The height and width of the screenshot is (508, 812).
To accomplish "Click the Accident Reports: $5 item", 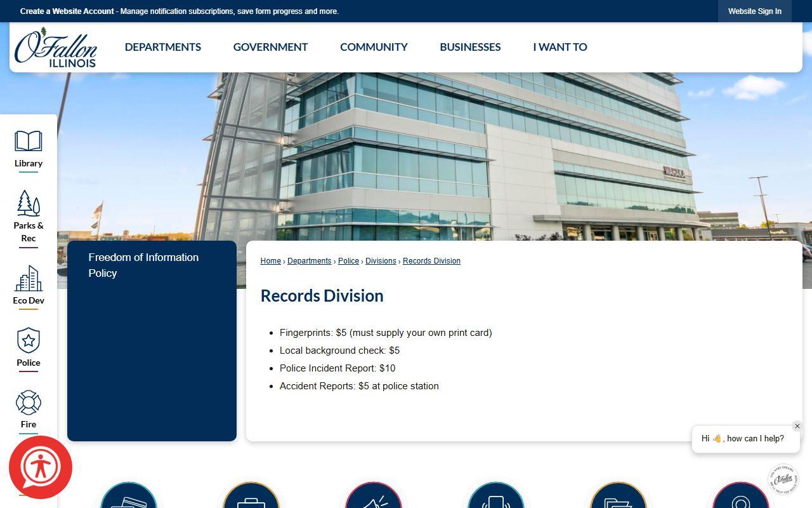I will 359,386.
